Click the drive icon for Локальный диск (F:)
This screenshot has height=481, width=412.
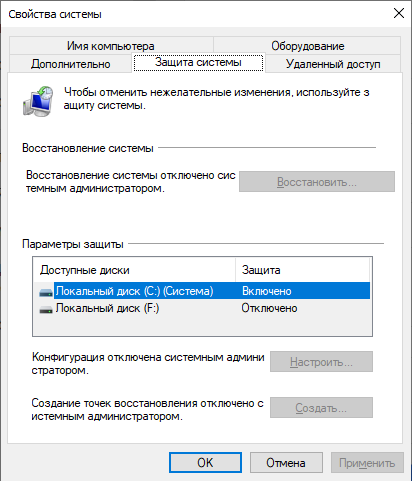click(46, 309)
